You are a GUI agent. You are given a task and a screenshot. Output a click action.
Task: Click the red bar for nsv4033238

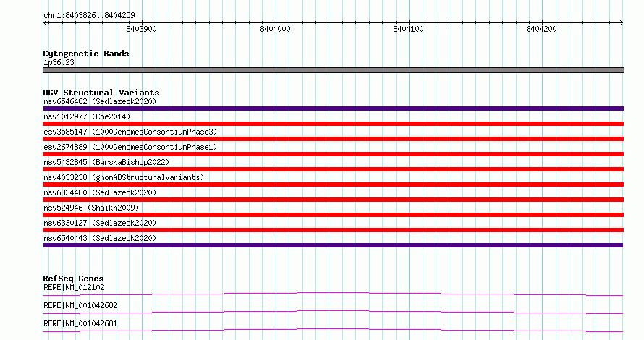(x=333, y=184)
